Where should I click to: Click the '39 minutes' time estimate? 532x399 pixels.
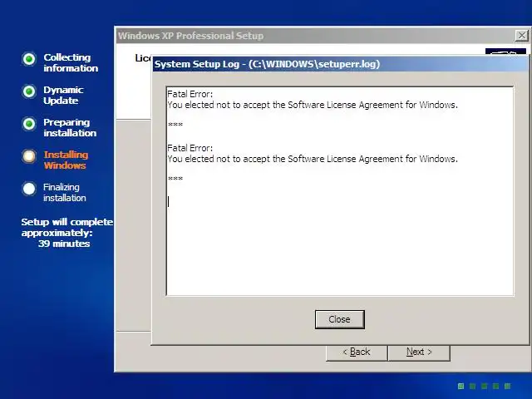[64, 244]
